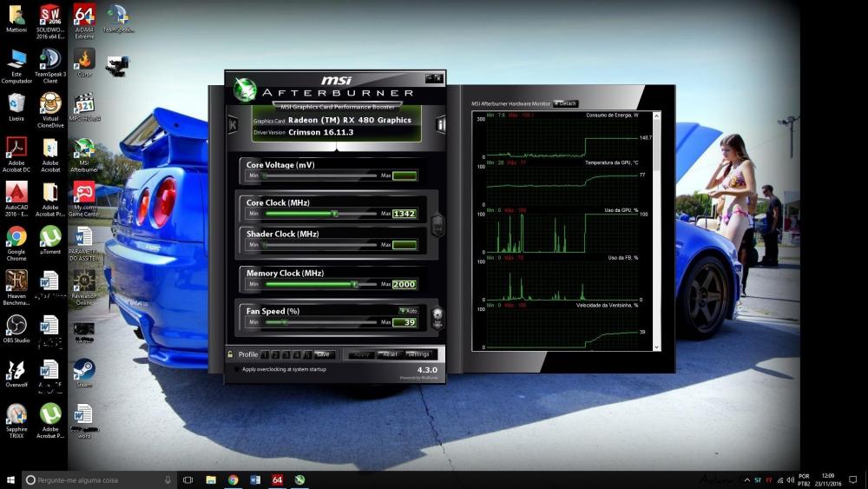The height and width of the screenshot is (489, 868).
Task: Detach the hardware monitor panel
Action: pos(565,103)
